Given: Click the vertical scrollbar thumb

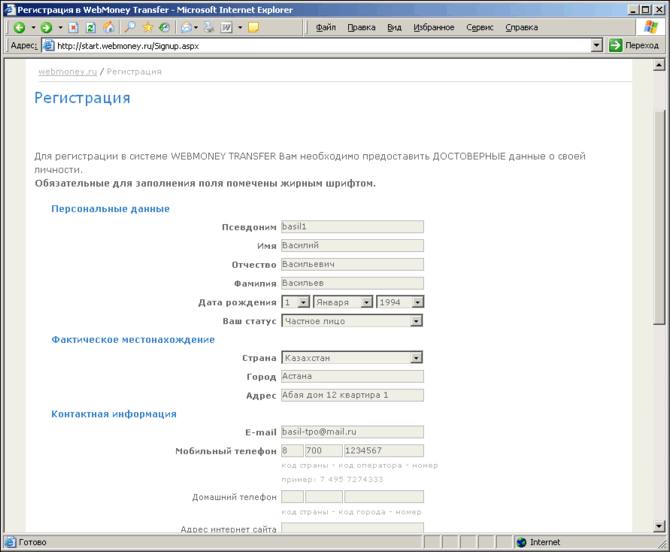Looking at the screenshot, I should tap(659, 218).
